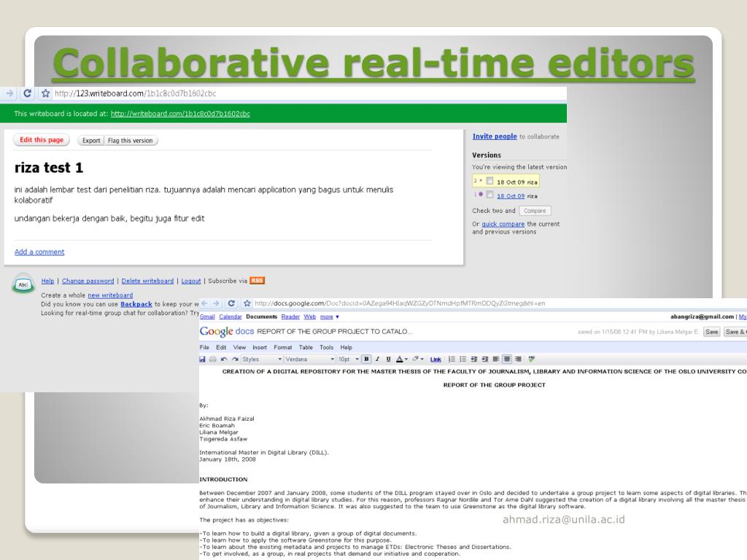Click the Logout link on Writeboard
The height and width of the screenshot is (560, 747).
(x=191, y=281)
